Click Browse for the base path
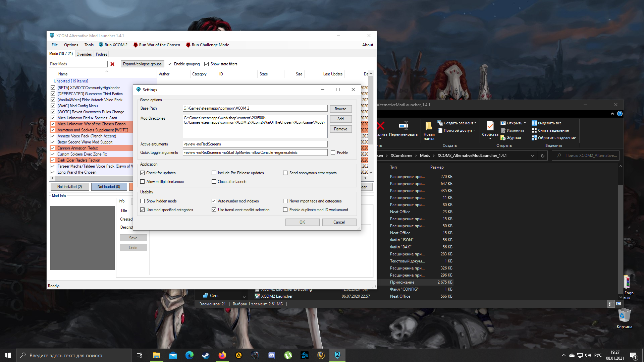644x362 pixels. click(x=340, y=109)
